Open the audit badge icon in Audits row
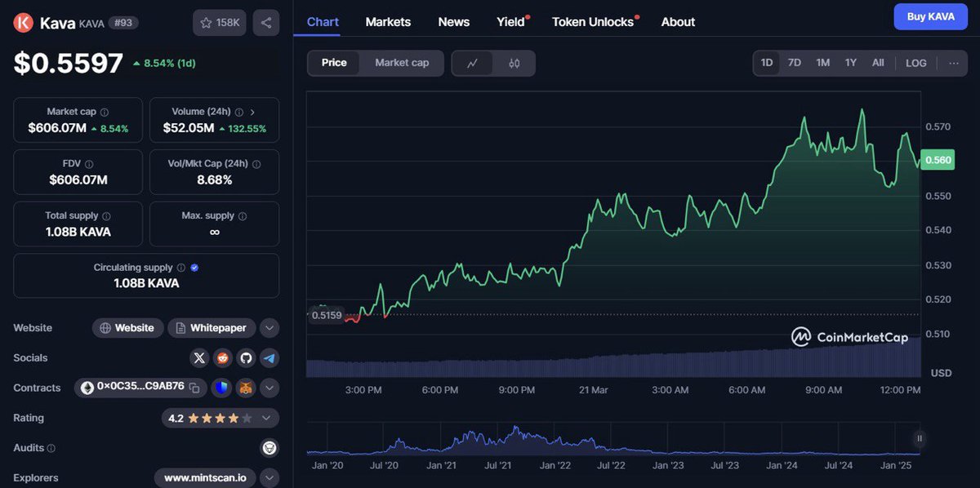Image resolution: width=980 pixels, height=488 pixels. coord(269,447)
